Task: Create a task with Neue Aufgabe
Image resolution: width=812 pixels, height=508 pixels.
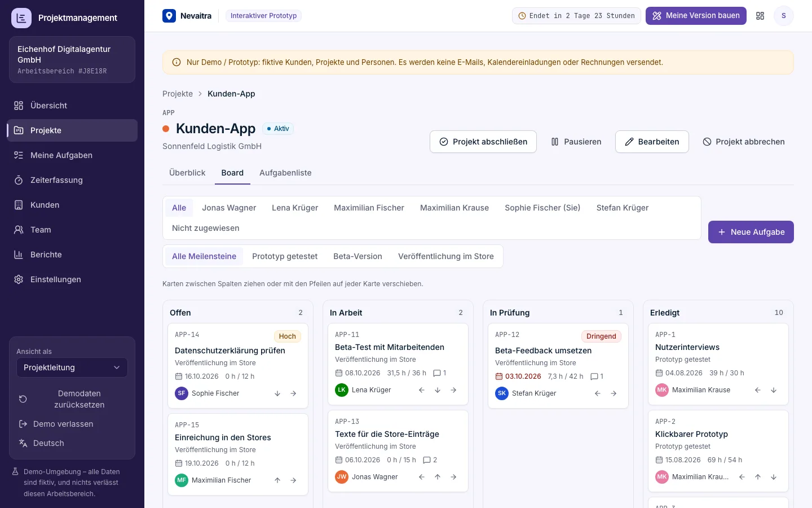Action: coord(751,232)
